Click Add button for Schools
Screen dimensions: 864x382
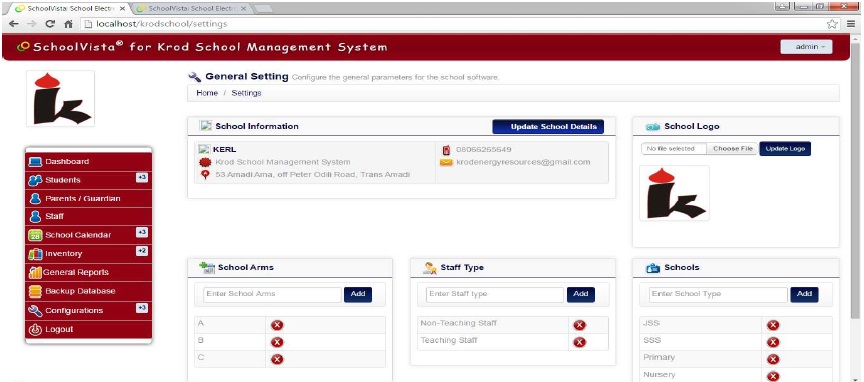tap(804, 294)
